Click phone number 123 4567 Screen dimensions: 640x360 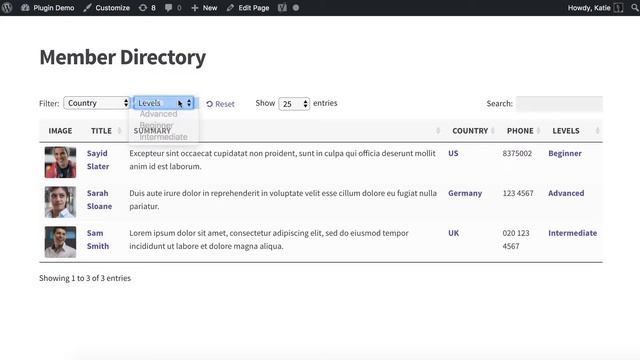point(518,193)
